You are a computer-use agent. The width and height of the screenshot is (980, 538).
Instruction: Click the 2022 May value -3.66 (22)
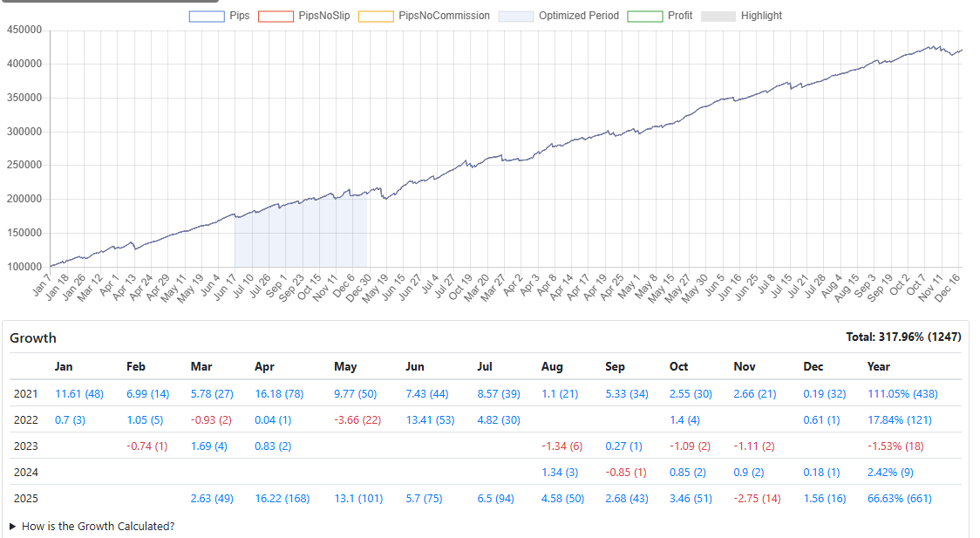[x=357, y=420]
